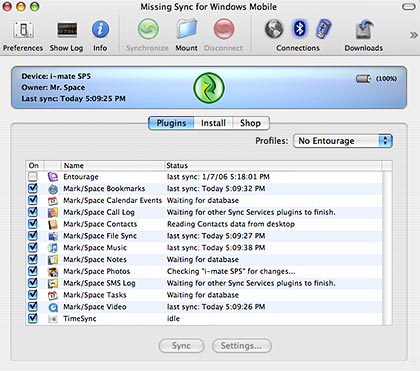The height and width of the screenshot is (371, 420).
Task: Click the green sync status icon
Action: (209, 88)
